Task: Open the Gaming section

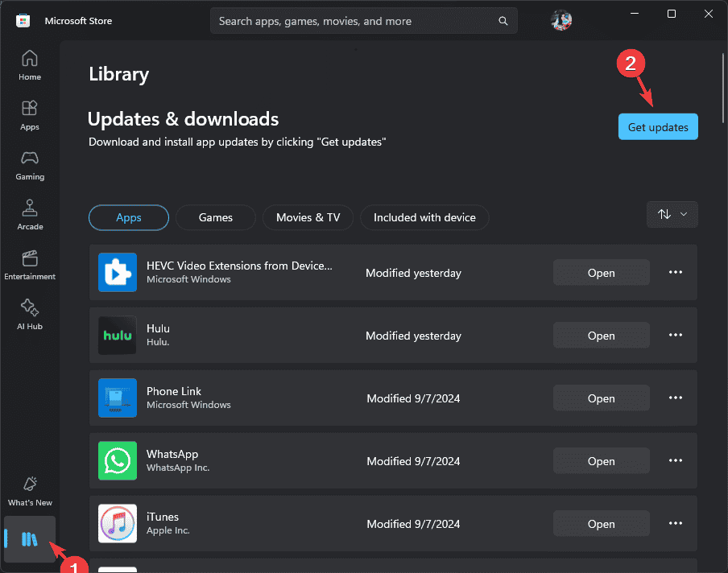Action: tap(30, 165)
